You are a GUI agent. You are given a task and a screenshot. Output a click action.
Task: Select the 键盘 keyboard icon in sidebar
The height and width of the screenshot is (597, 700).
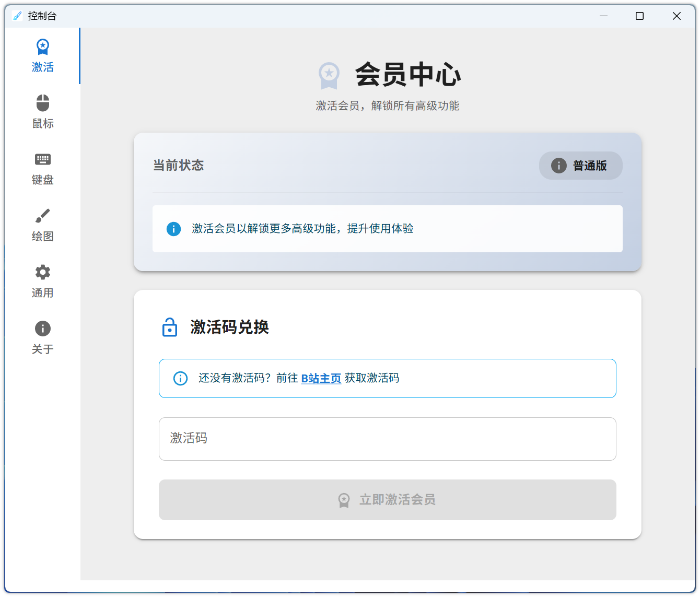[x=43, y=159]
